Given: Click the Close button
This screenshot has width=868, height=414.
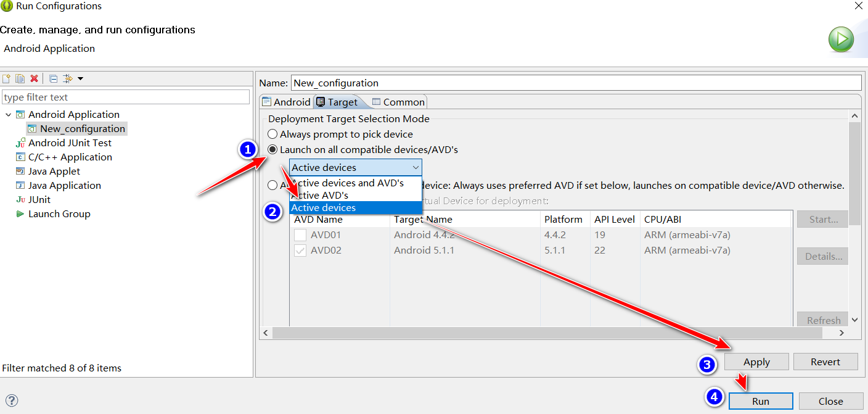Looking at the screenshot, I should click(831, 401).
